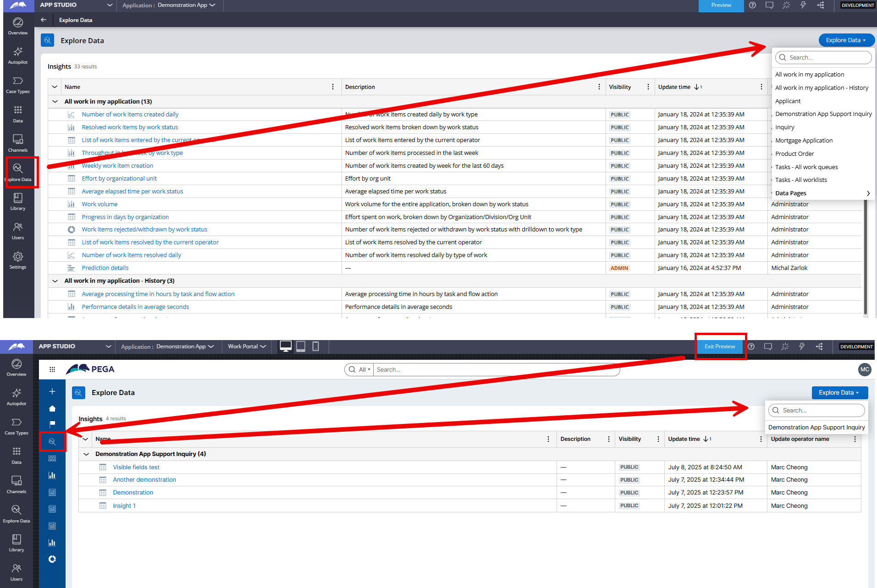Open the Another demonstration insight
This screenshot has width=877, height=588.
point(144,480)
